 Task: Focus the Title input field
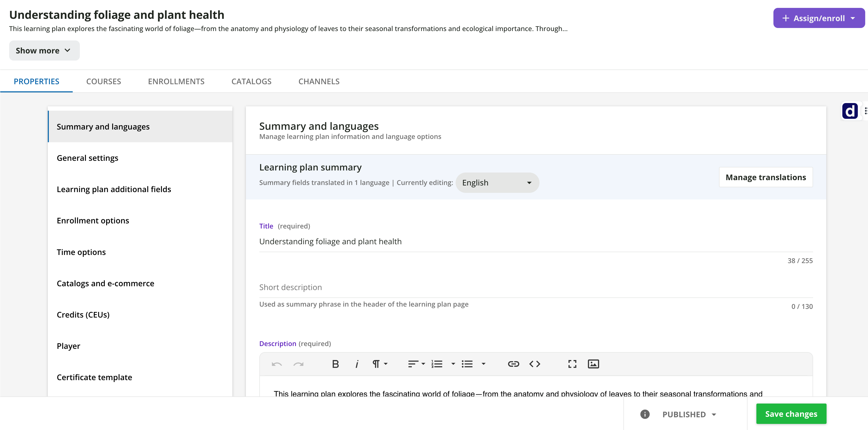coord(536,241)
